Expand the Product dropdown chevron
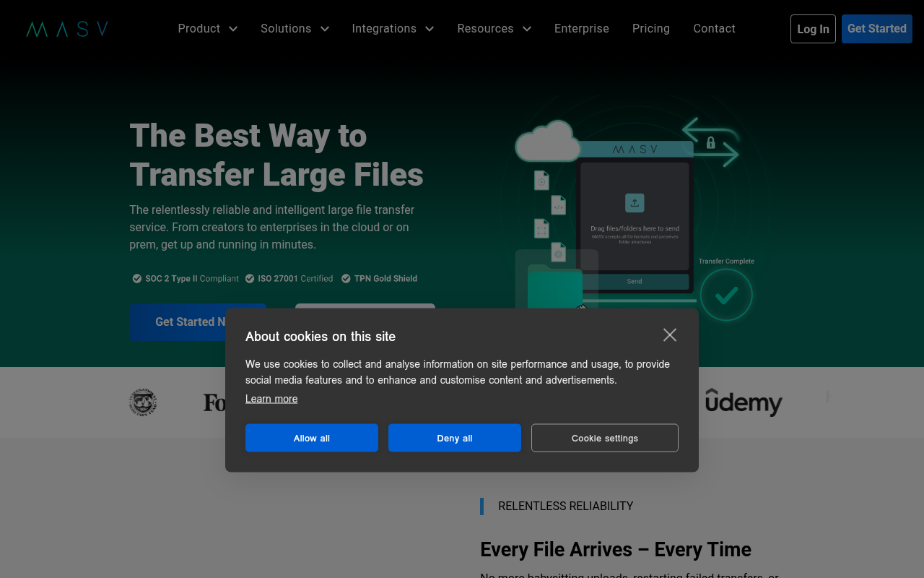924x578 pixels. tap(233, 29)
